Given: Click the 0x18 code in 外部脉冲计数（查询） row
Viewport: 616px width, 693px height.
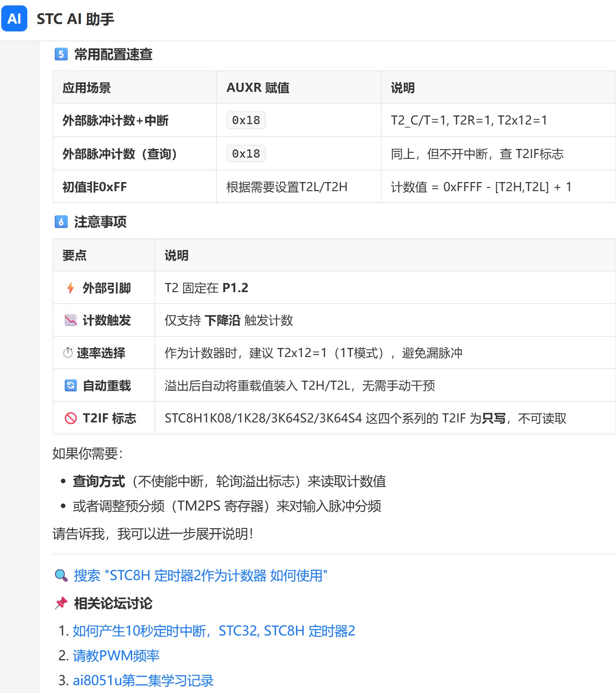Looking at the screenshot, I should coord(246,153).
